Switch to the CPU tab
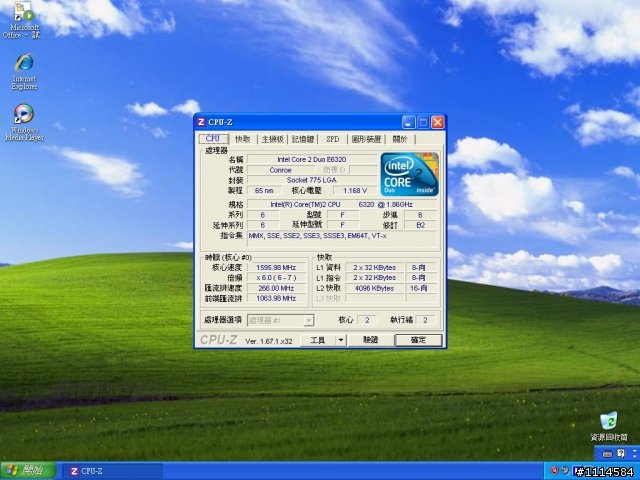The height and width of the screenshot is (480, 640). pyautogui.click(x=213, y=138)
